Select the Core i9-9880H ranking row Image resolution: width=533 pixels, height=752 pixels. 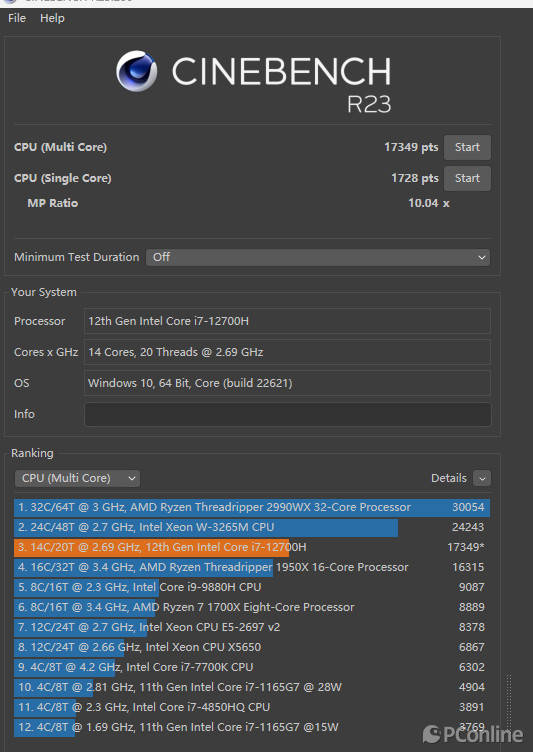click(252, 588)
